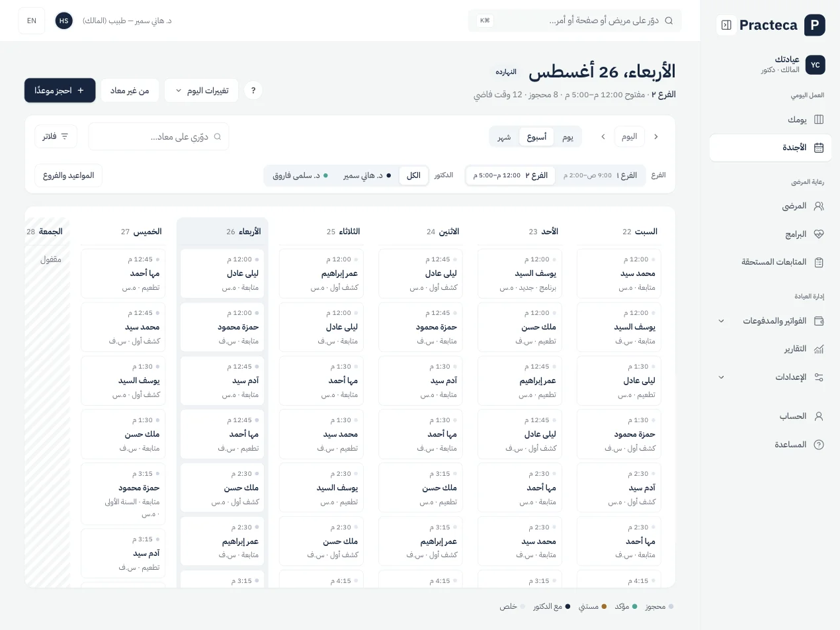The height and width of the screenshot is (630, 840).
Task: Expand the الفواتير والمدفوعات chevron
Action: pyautogui.click(x=722, y=321)
